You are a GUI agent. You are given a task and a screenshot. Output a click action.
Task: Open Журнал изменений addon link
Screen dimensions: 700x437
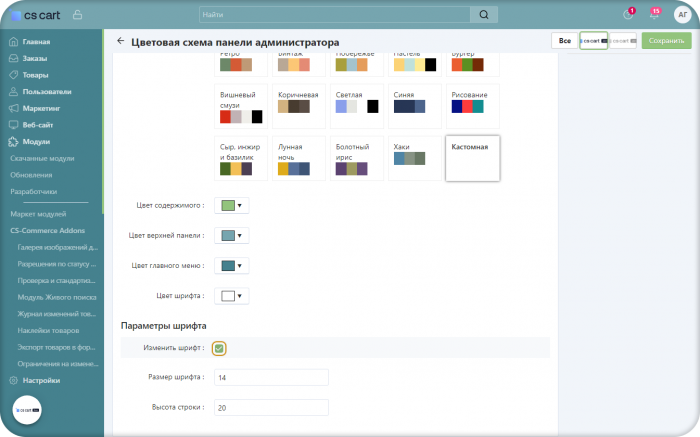pyautogui.click(x=57, y=314)
